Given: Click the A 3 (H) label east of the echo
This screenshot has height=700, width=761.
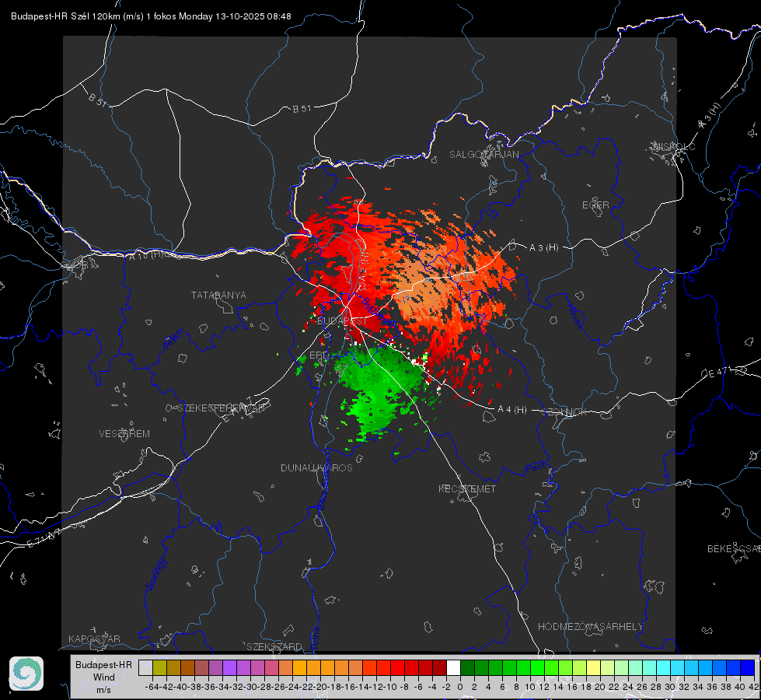Looking at the screenshot, I should pos(543,248).
